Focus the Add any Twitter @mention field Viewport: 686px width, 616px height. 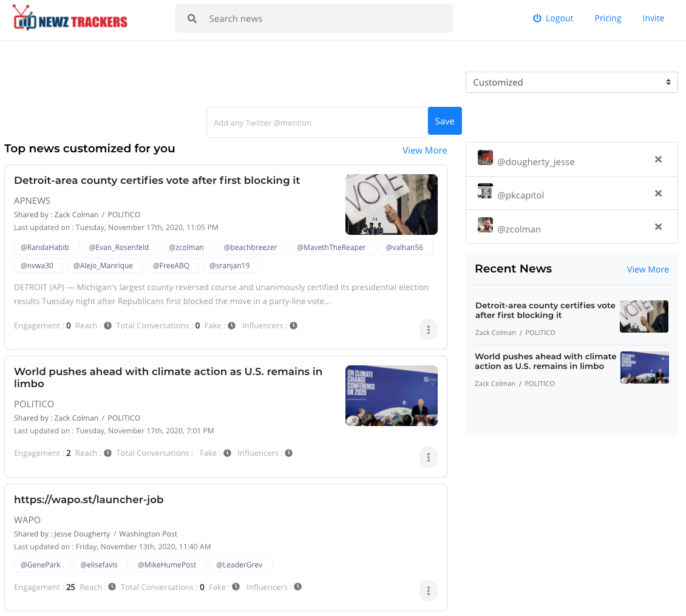(x=317, y=123)
